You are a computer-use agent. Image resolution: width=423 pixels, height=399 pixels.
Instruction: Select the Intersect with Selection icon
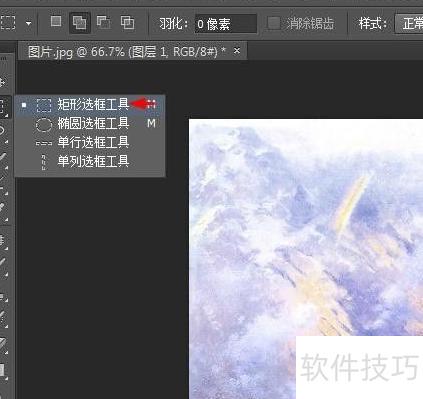128,23
